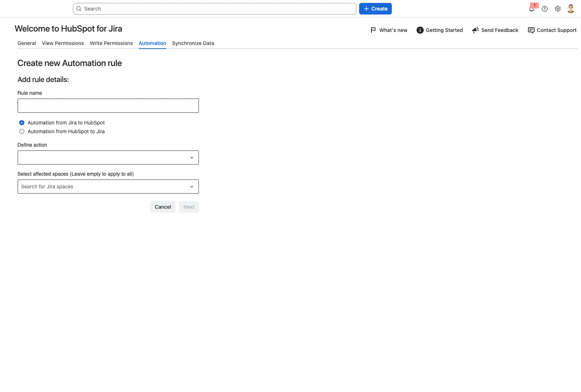Screen dimensions: 581x392
Task: Open the Send Feedback link
Action: click(495, 30)
